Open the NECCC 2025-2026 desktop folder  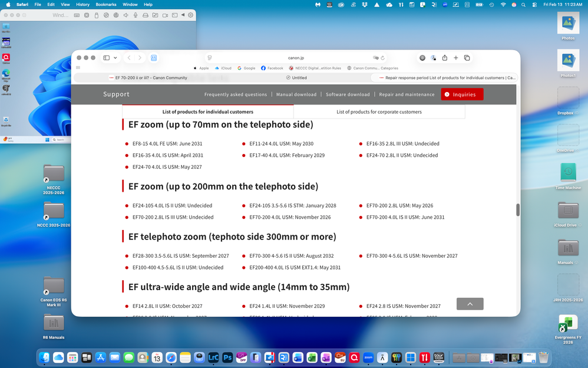pos(54,179)
